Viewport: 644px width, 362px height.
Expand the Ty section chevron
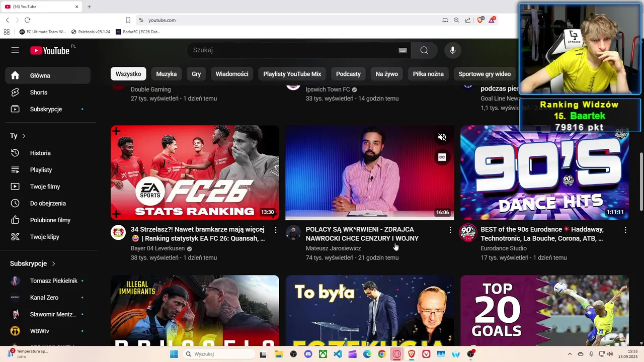pyautogui.click(x=24, y=136)
